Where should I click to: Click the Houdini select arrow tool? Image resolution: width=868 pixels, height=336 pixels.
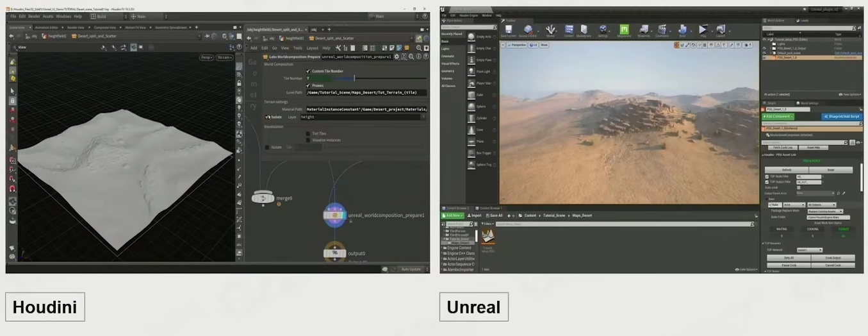point(12,90)
